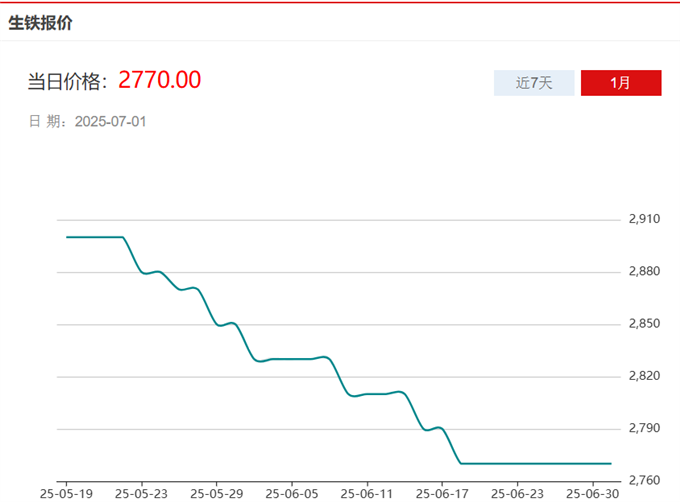
Task: Click the 25-06-23 x-axis date label
Action: [516, 493]
